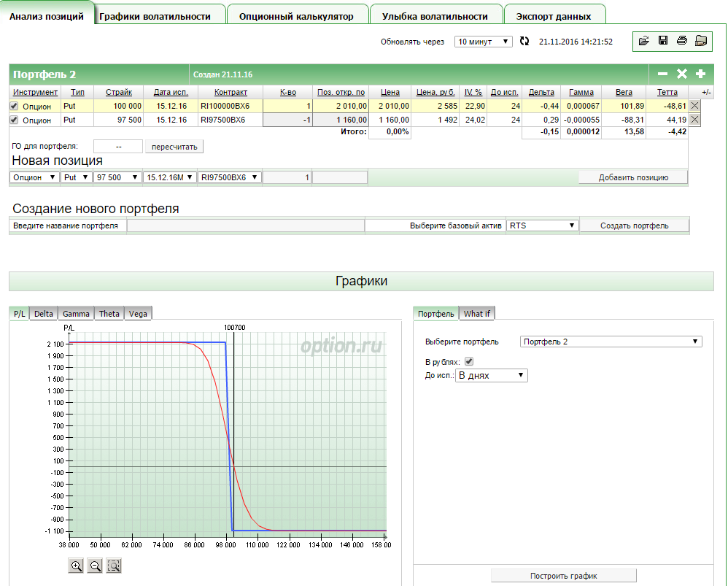Zoom out on the P/L chart
This screenshot has width=728, height=586.
pos(95,566)
